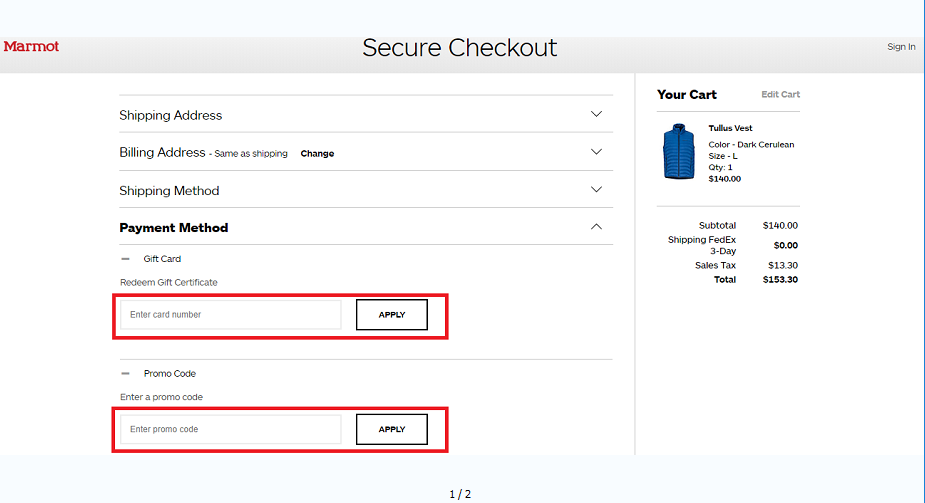This screenshot has height=503, width=925.
Task: Collapse the Promo Code minus icon
Action: pos(125,373)
